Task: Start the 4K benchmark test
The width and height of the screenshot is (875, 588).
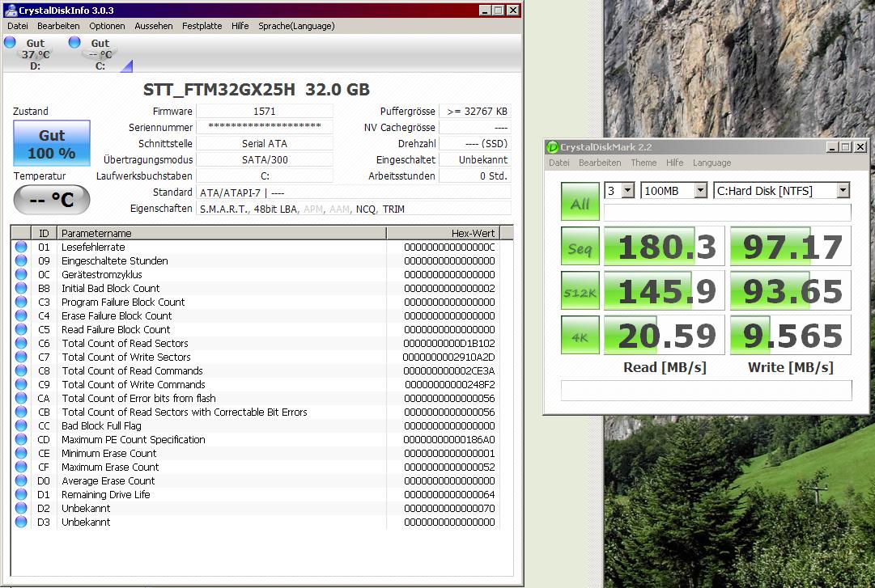Action: click(580, 335)
